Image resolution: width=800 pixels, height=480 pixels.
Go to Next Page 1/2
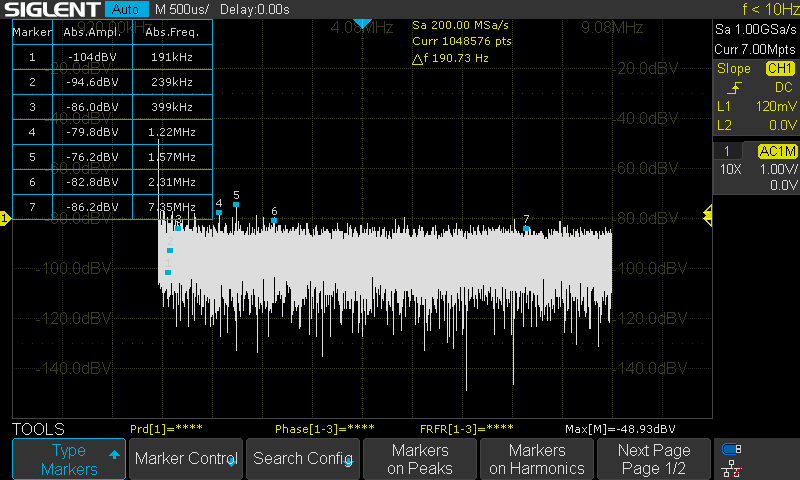pos(654,459)
